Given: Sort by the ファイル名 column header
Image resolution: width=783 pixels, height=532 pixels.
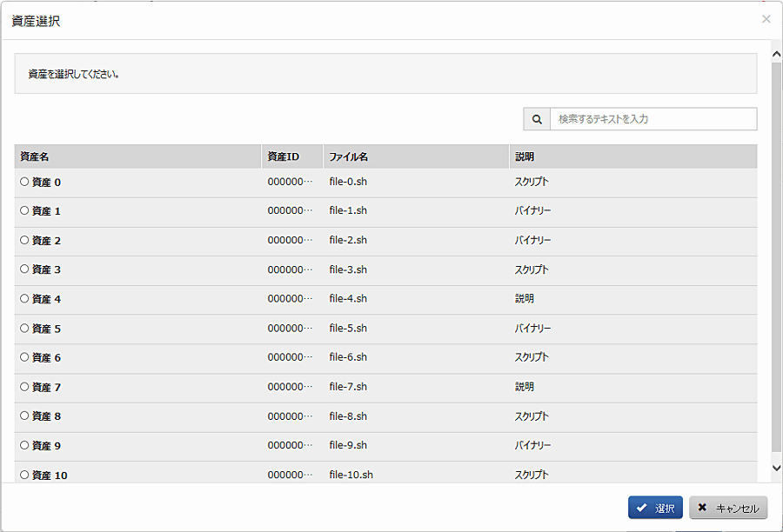Looking at the screenshot, I should click(x=348, y=156).
